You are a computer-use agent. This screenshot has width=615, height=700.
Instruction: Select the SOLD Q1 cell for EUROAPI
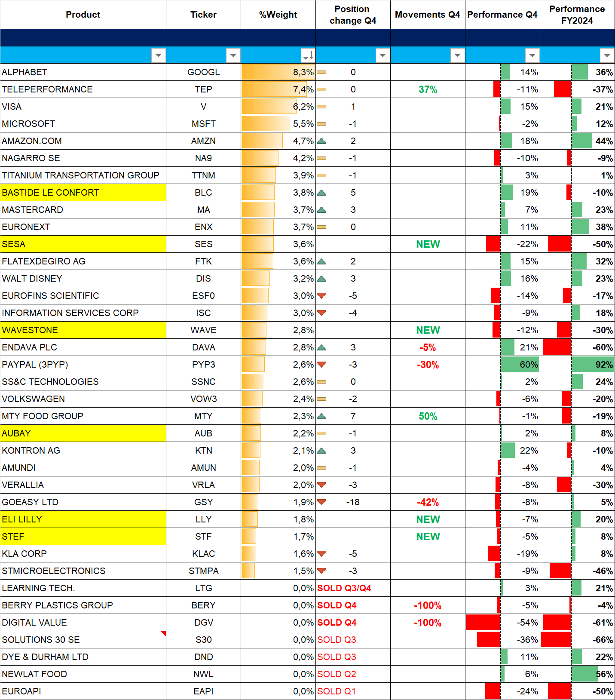[353, 691]
